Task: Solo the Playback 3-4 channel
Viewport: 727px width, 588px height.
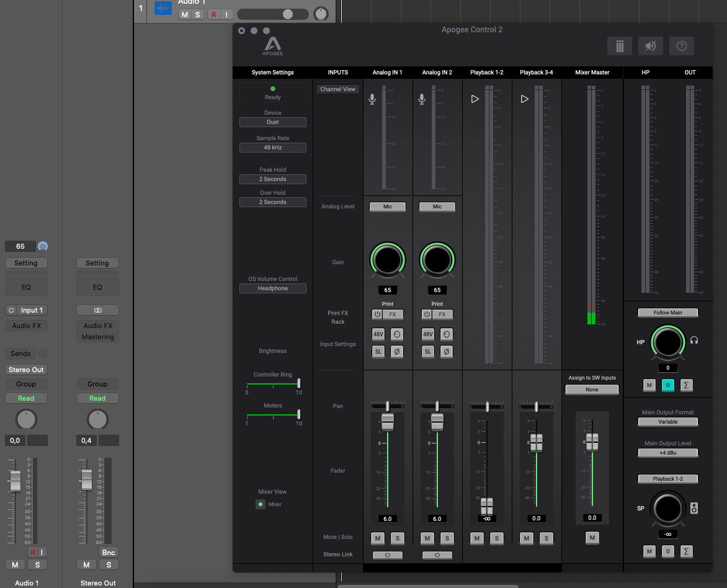Action: coord(546,538)
